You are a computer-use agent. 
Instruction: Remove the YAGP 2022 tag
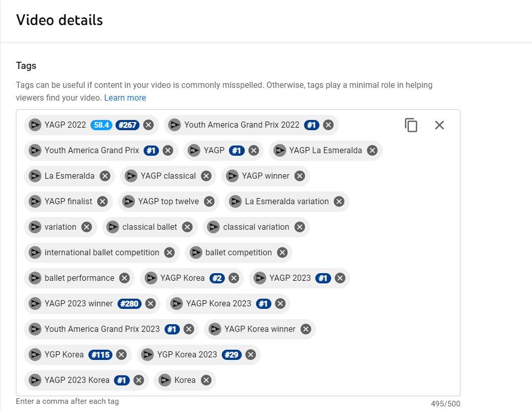click(148, 125)
